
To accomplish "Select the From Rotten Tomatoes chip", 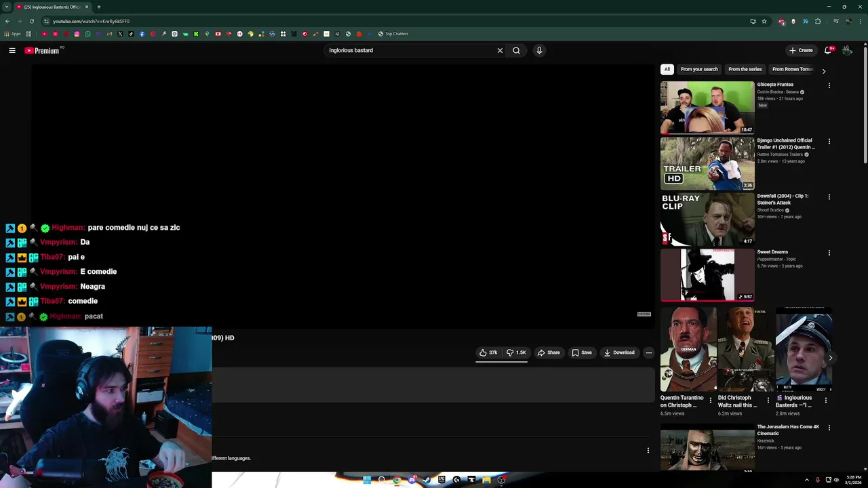I will (792, 69).
